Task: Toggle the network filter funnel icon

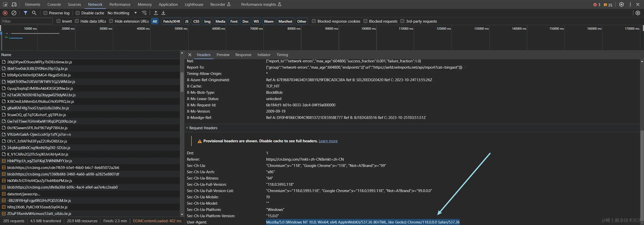Action: (25, 13)
